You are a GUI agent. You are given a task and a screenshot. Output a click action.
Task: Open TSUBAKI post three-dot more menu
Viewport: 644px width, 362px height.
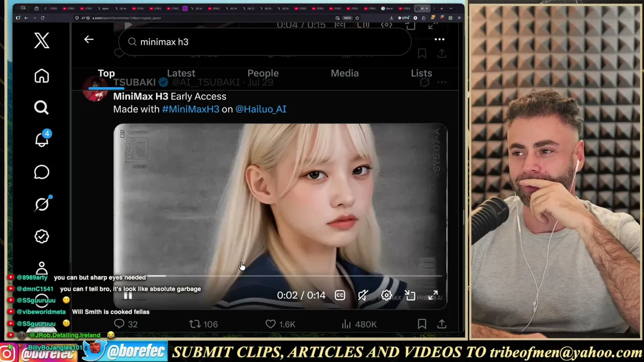pyautogui.click(x=442, y=82)
